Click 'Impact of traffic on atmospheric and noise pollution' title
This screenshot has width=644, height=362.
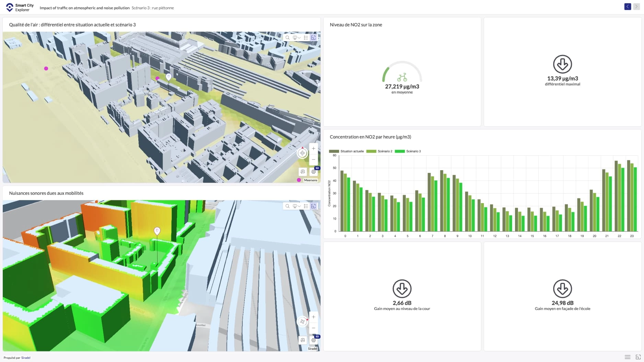coord(85,8)
